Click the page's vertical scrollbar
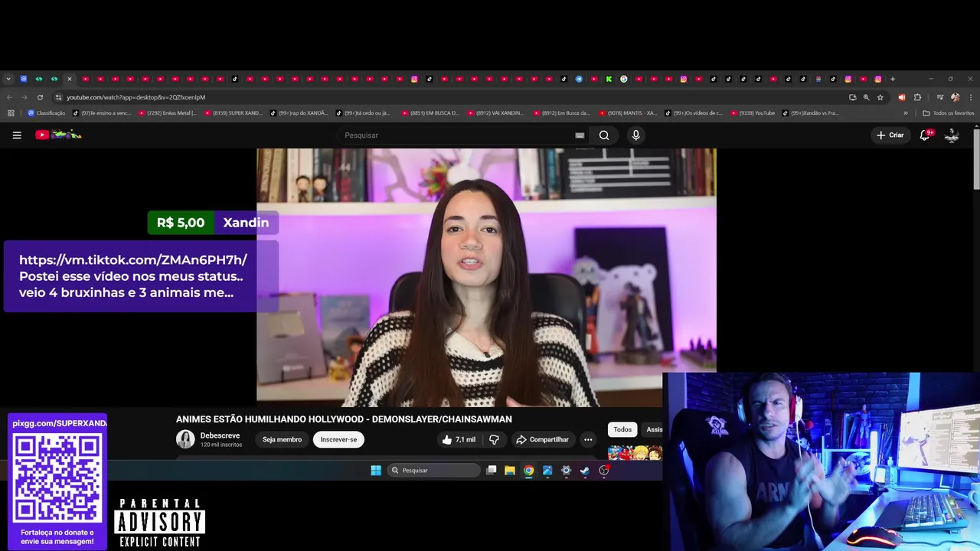 click(x=976, y=159)
